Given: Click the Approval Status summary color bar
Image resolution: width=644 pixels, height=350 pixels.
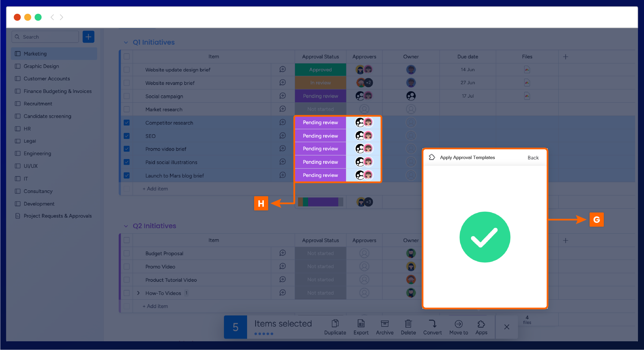Looking at the screenshot, I should 320,202.
